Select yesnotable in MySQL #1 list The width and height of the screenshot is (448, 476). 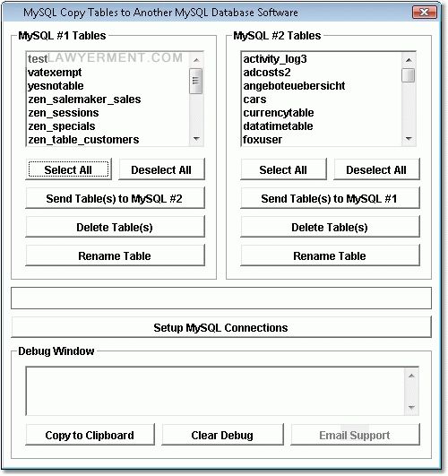tap(108, 86)
